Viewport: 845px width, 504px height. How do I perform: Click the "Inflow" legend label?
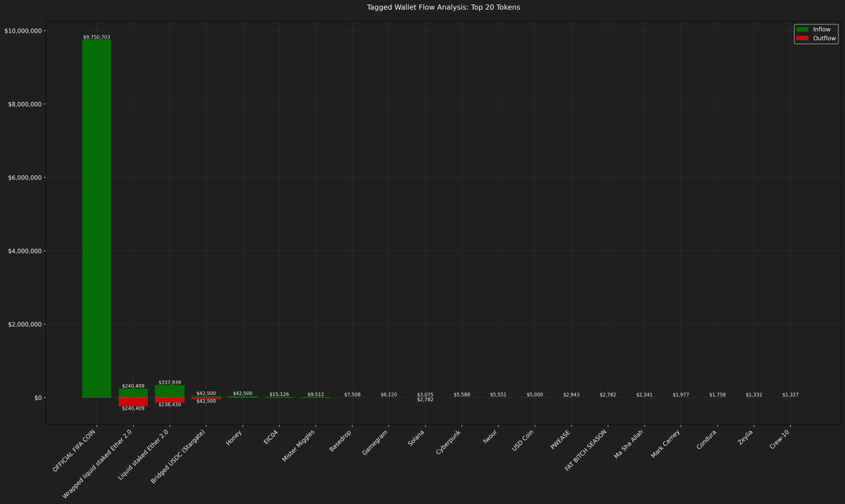point(822,30)
